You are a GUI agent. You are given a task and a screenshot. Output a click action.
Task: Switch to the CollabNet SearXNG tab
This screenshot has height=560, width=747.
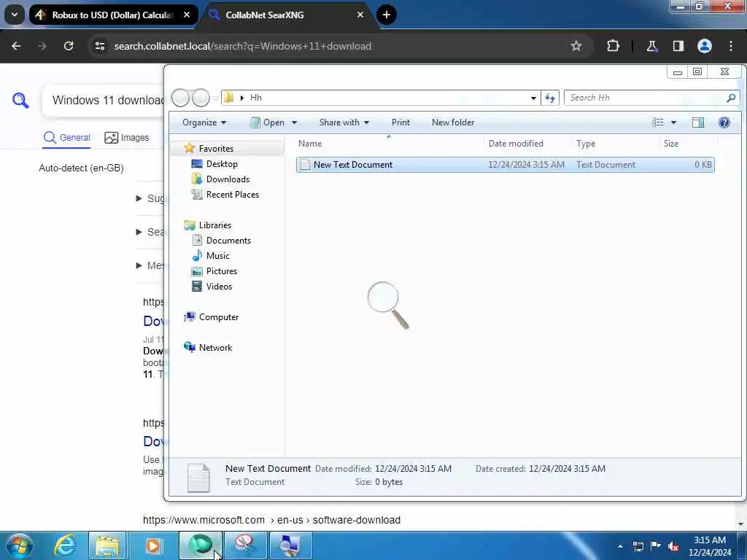(287, 15)
